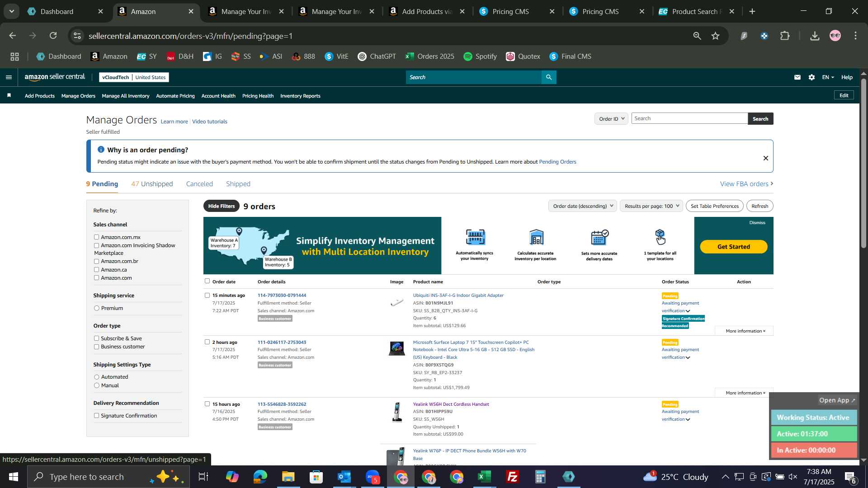Click the Ubiquiti adapter product thumbnail
This screenshot has height=488, width=868.
pyautogui.click(x=396, y=302)
